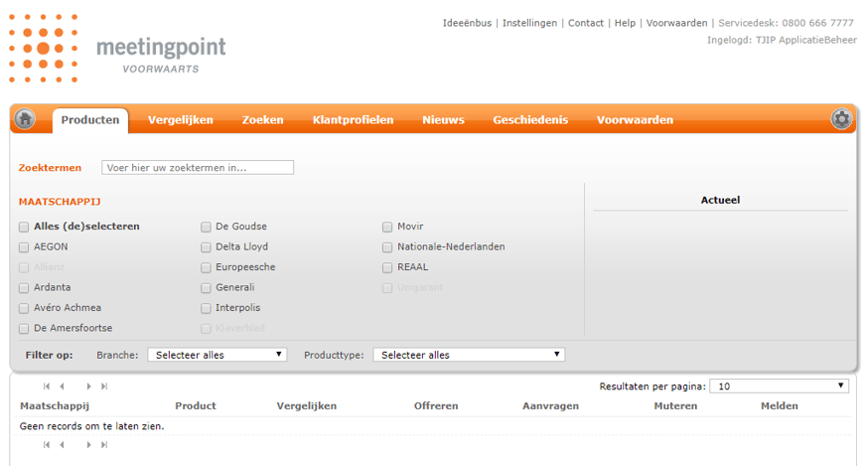Check the Europeesche checkbox

pos(206,267)
